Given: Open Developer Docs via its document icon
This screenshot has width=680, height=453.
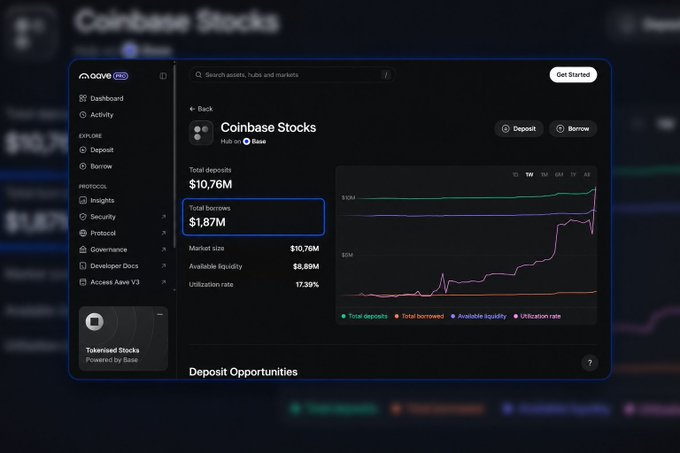Looking at the screenshot, I should coord(83,266).
